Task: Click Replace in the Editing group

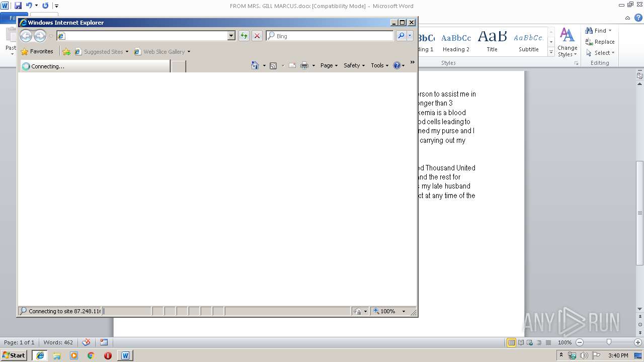Action: 600,42
